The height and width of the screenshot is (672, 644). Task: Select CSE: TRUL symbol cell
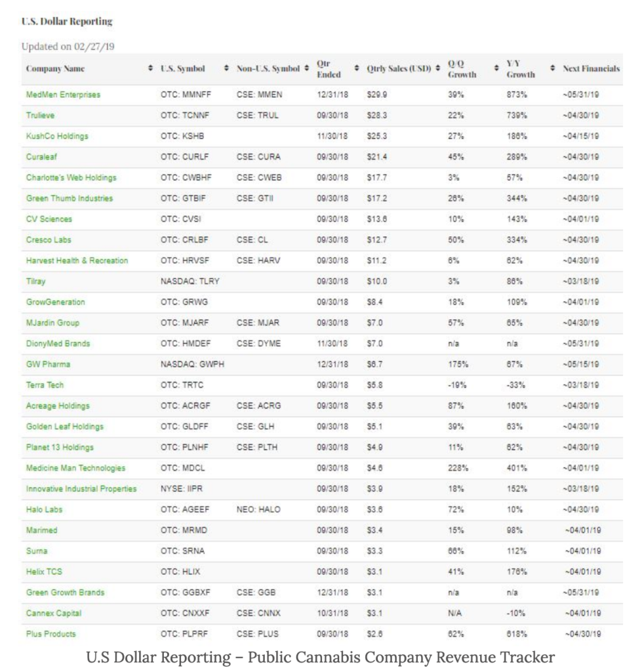pos(257,115)
